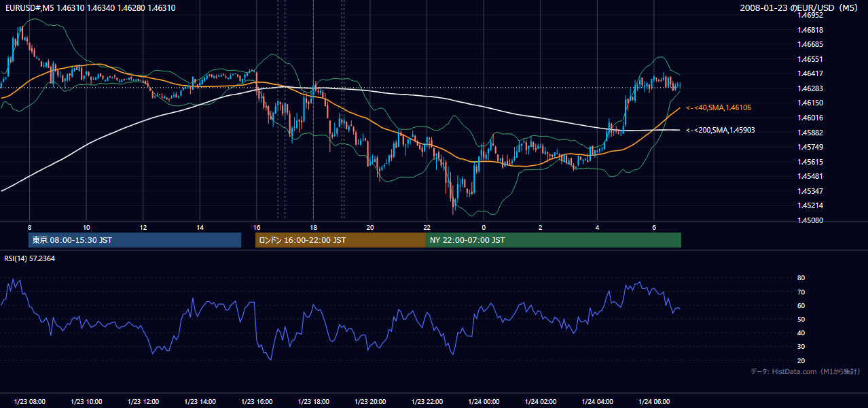This screenshot has height=408, width=868.
Task: Click the 1/23 08:00 date label
Action: [29, 401]
